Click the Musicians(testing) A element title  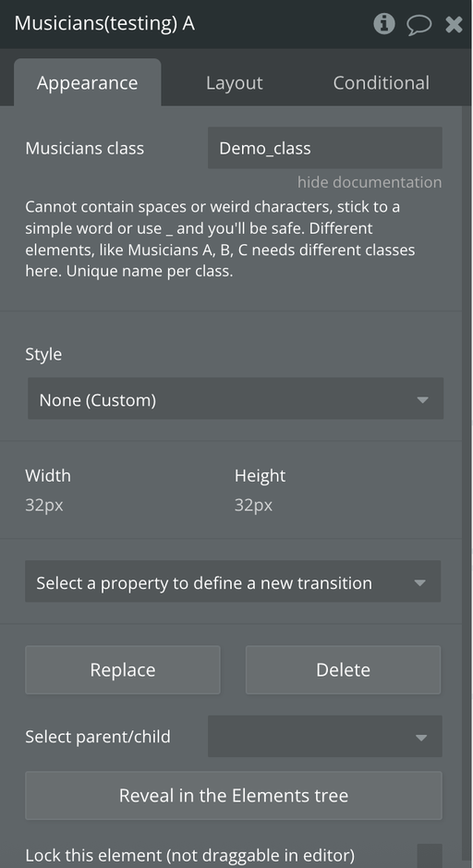click(x=104, y=24)
